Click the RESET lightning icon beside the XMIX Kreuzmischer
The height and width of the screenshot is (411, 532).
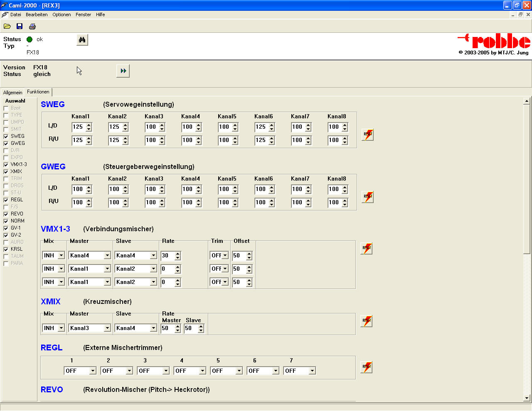366,321
